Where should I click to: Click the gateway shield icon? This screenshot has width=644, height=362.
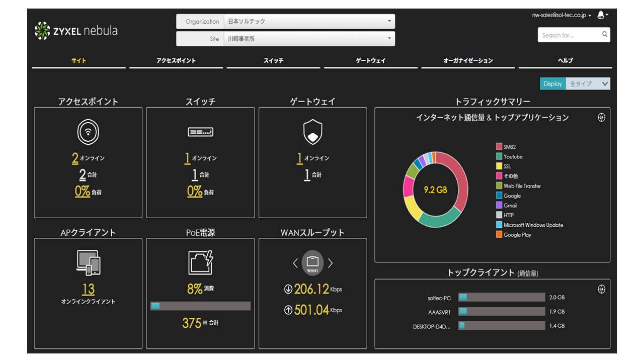point(312,132)
